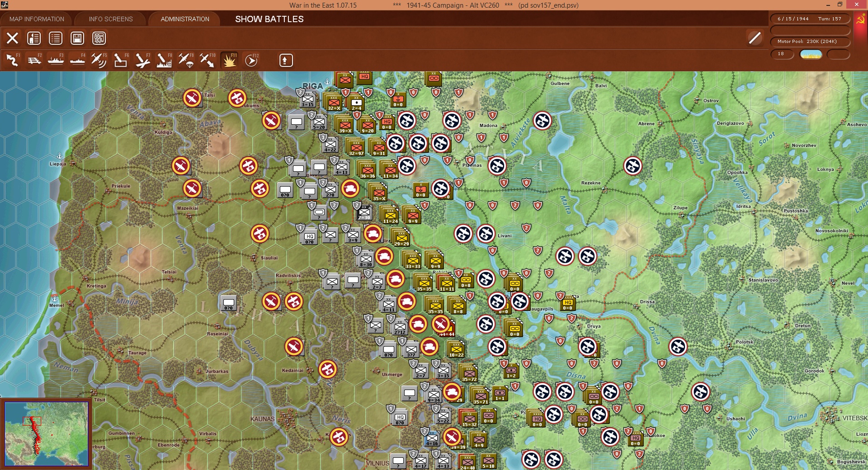Screen dimensions: 868x470
Task: Select the Soviet unit labeled 32=97
Action: click(x=356, y=147)
